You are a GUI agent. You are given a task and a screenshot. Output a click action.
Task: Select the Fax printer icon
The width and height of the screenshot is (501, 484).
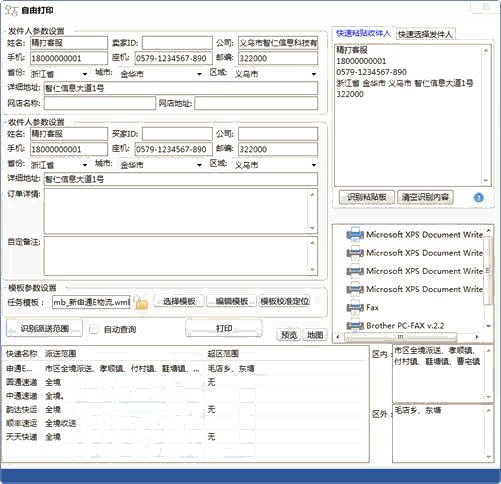355,307
